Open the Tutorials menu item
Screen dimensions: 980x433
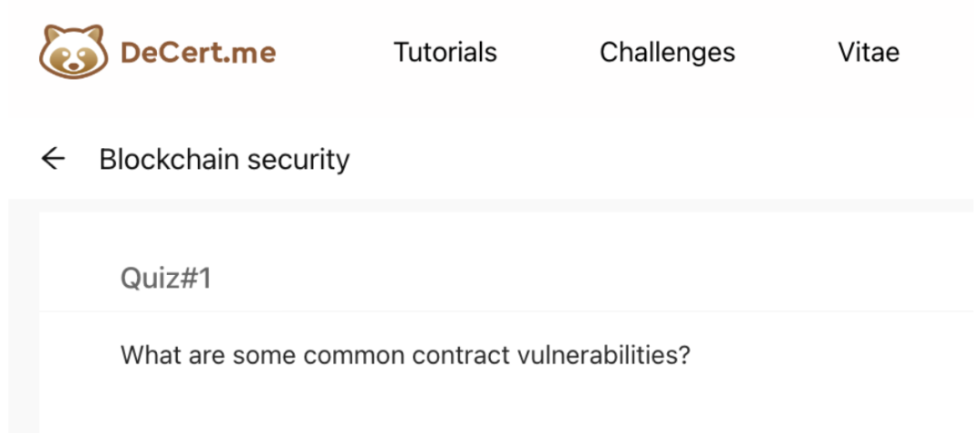click(445, 53)
